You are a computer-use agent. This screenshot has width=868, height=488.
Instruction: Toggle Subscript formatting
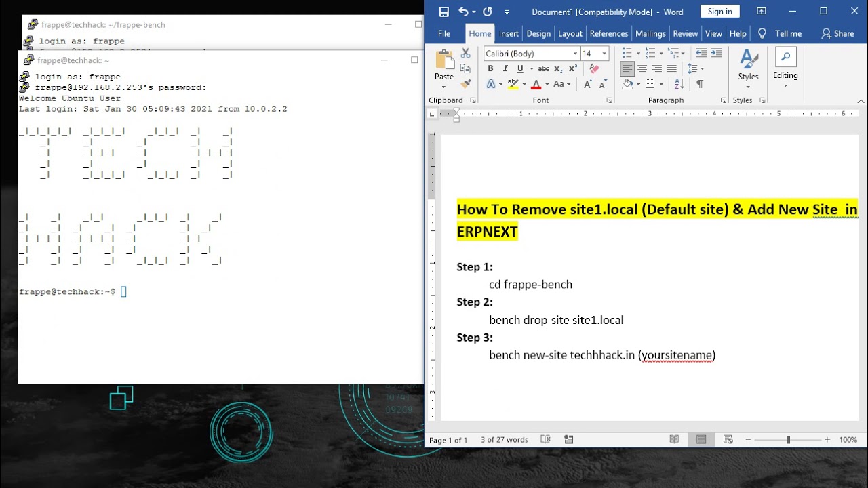pos(558,68)
